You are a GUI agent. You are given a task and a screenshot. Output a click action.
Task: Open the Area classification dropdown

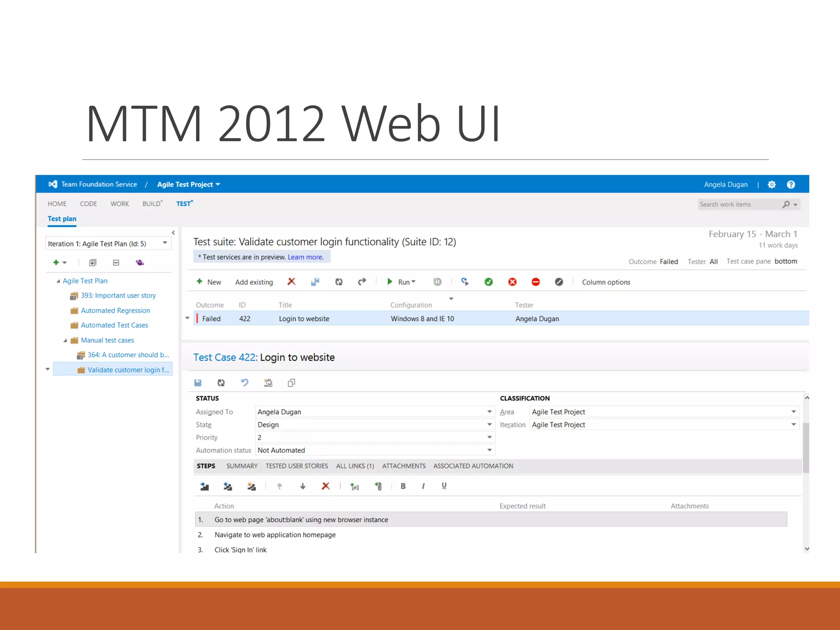tap(794, 412)
